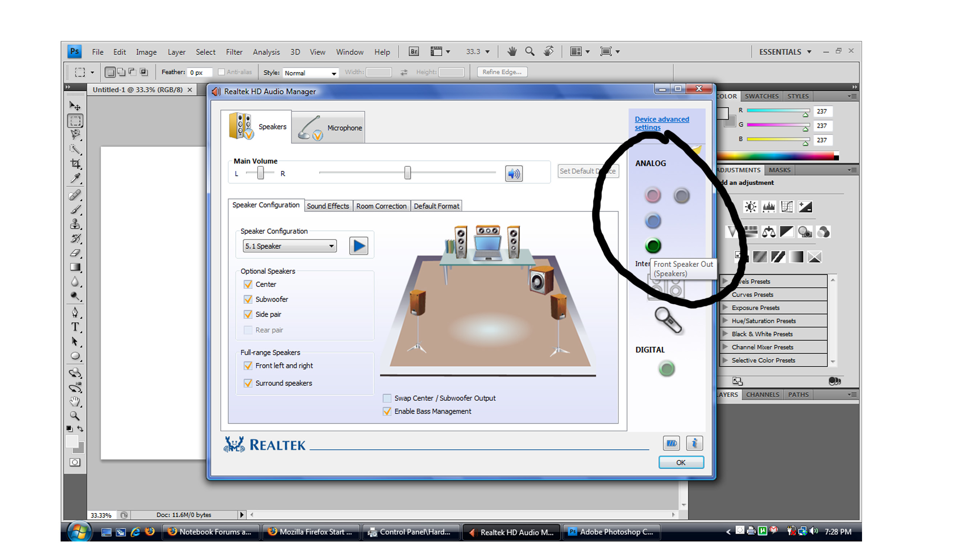Click the green front speaker out jack
Viewport: 980px width, 544px height.
click(x=653, y=246)
